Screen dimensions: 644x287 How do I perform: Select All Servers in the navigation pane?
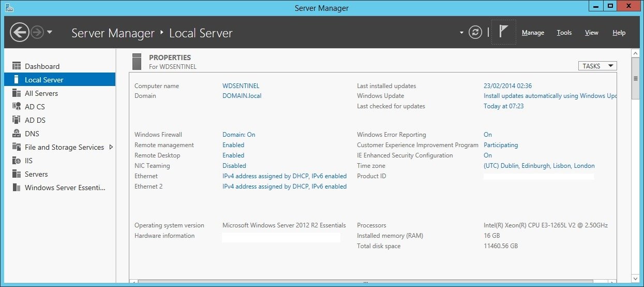41,93
